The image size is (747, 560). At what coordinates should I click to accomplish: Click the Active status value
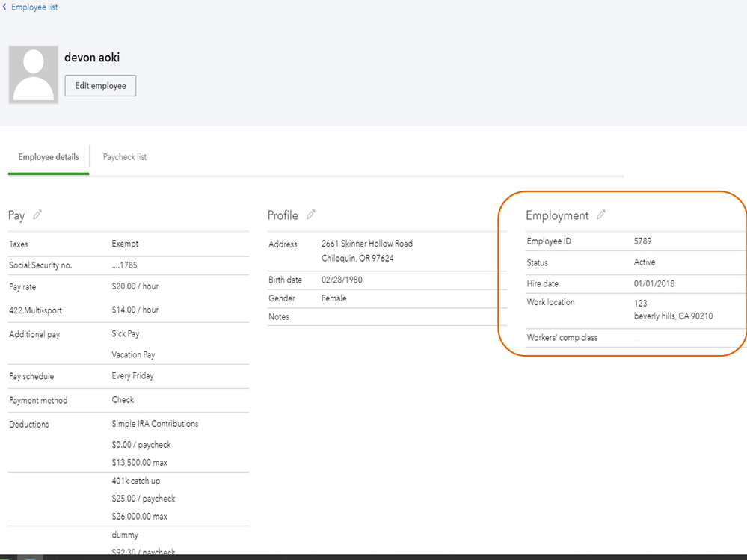(645, 262)
